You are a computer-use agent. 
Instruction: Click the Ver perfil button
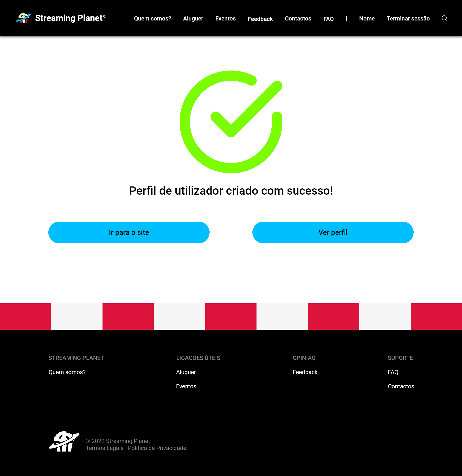click(x=333, y=232)
